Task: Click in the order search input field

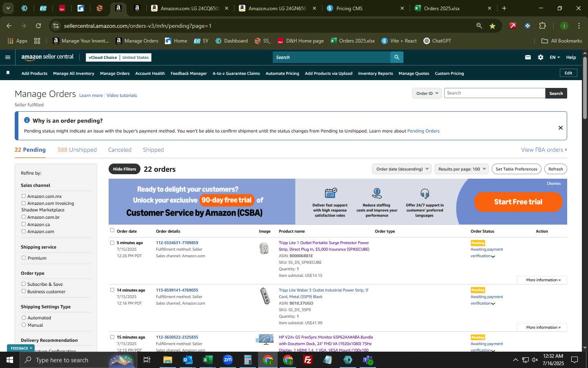Action: click(x=494, y=93)
